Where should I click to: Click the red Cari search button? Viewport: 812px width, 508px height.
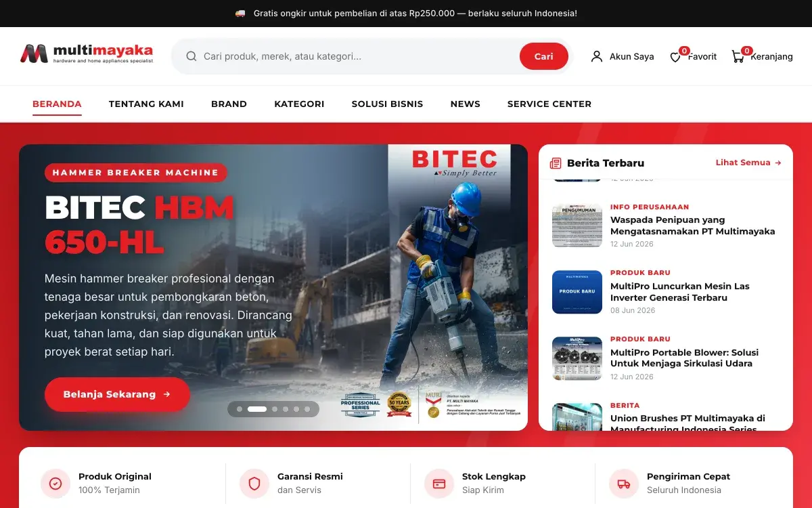click(x=544, y=56)
